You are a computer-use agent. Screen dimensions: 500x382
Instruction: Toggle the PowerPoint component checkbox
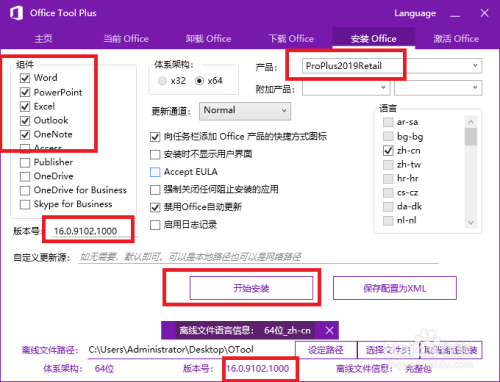tap(25, 92)
